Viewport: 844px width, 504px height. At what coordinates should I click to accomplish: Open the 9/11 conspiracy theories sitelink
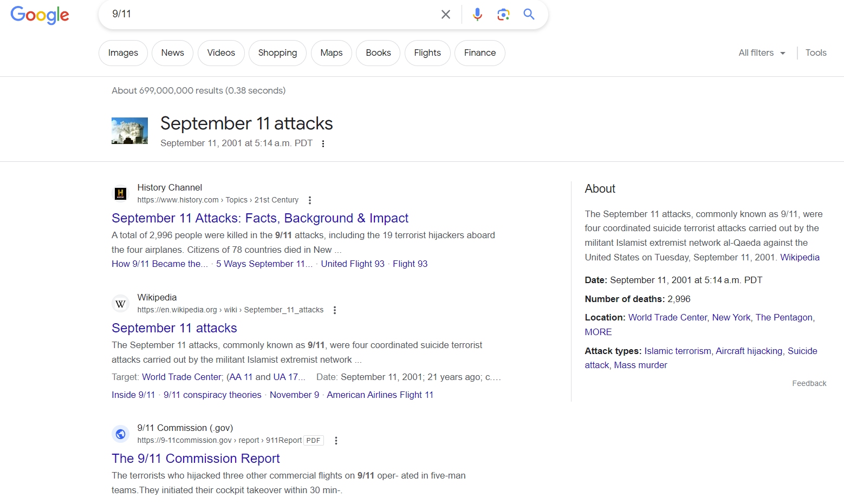212,395
